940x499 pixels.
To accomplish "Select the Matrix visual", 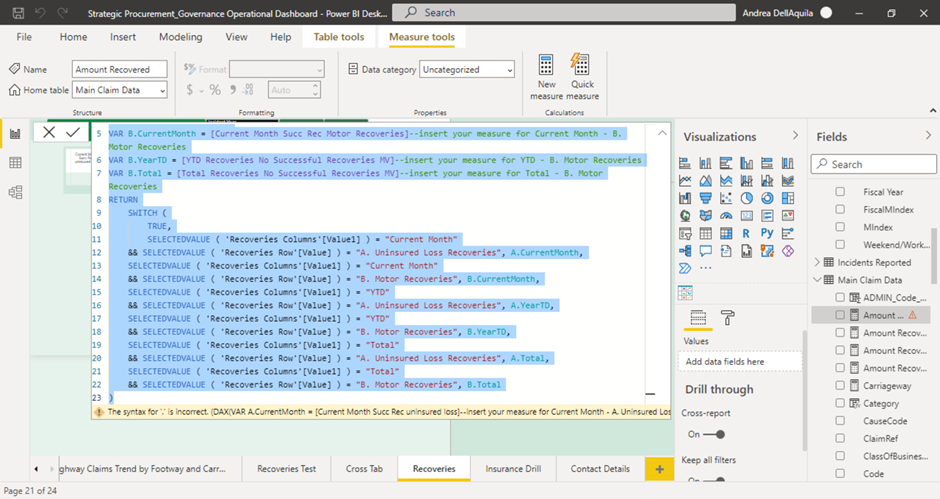I will [x=726, y=233].
